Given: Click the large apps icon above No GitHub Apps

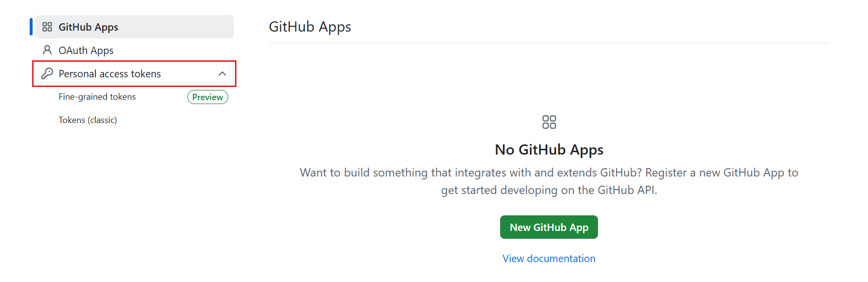Looking at the screenshot, I should [549, 122].
